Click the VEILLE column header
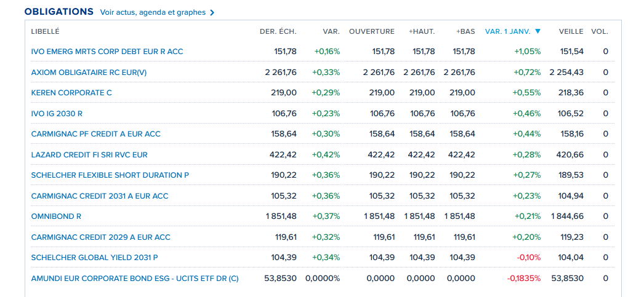Image resolution: width=644 pixels, height=297 pixels. [571, 31]
